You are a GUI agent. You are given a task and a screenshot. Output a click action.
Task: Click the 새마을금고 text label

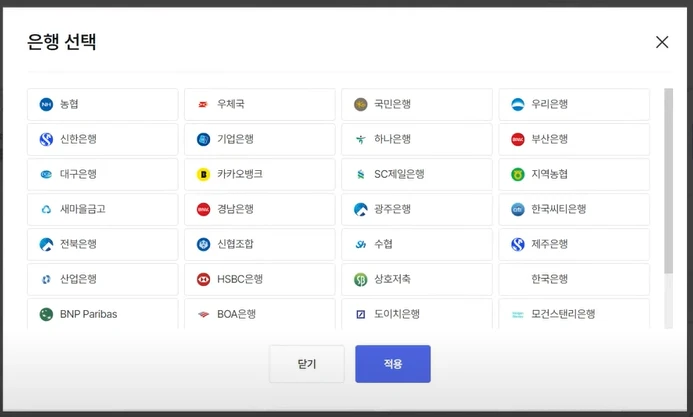click(x=83, y=209)
